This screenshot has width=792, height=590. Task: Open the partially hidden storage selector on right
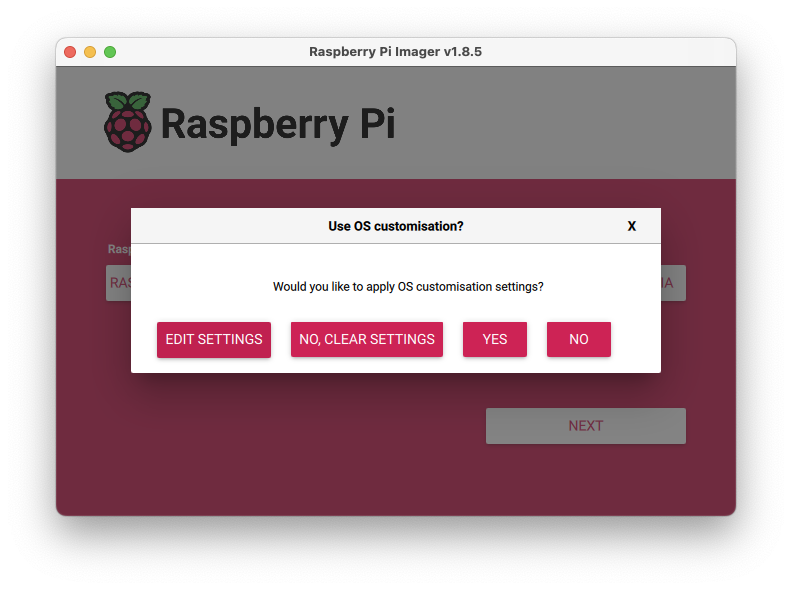[672, 283]
